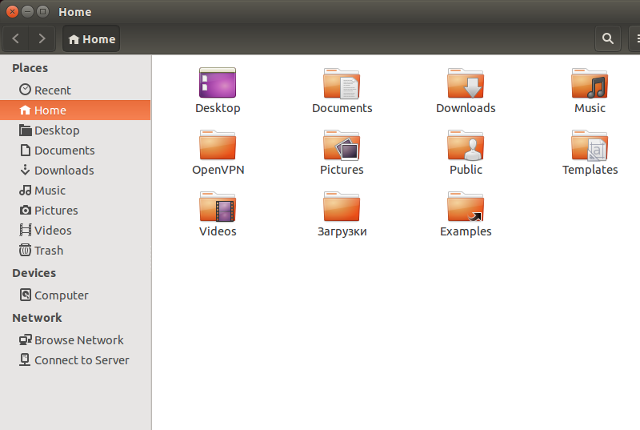
Task: Click the "OpenVPN" folder name label
Action: pos(218,170)
